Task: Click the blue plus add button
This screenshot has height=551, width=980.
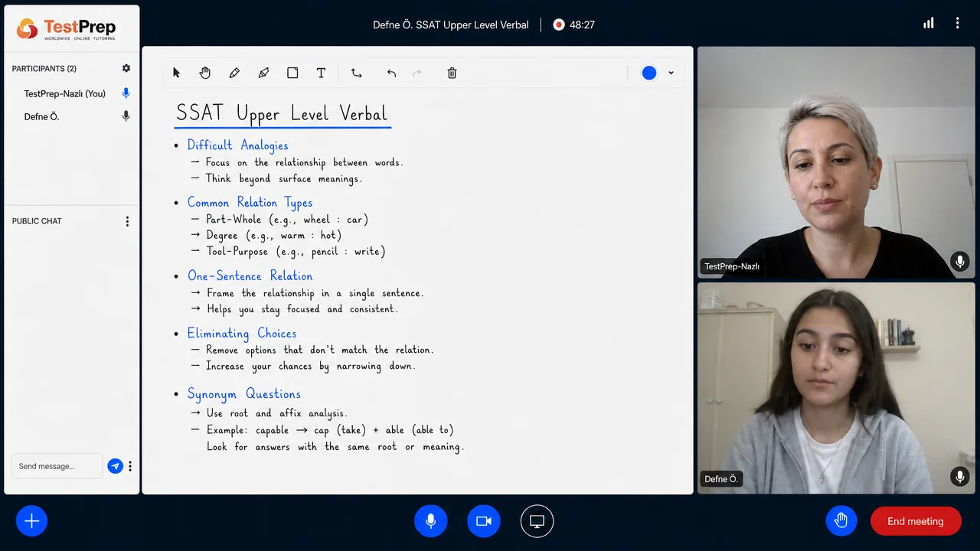Action: [31, 521]
